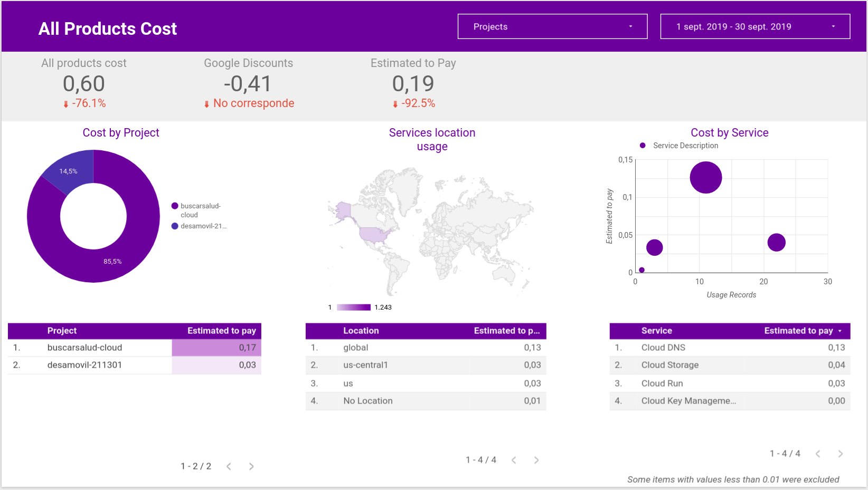
Task: Select the buscarsalud-cloud table row
Action: pos(135,348)
